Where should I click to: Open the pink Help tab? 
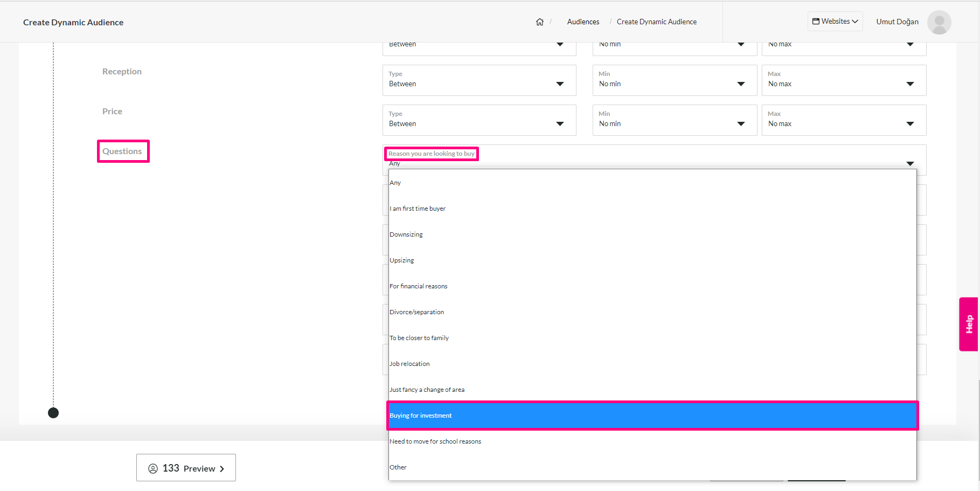click(x=969, y=324)
